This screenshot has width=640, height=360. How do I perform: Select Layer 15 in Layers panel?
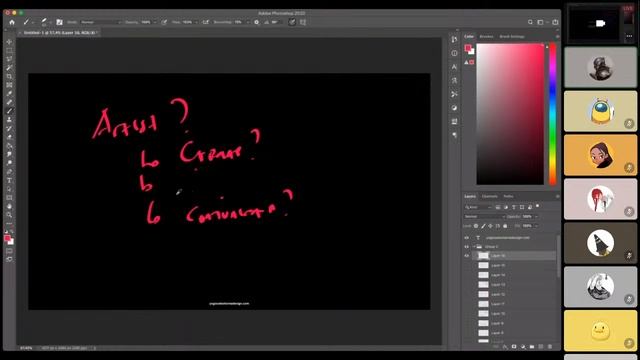click(514, 265)
